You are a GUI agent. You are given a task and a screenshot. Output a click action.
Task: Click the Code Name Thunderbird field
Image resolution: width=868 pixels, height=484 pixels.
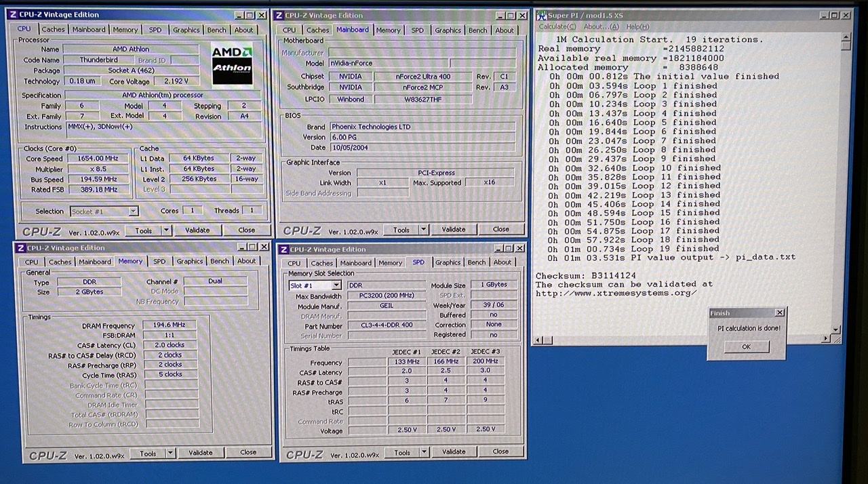click(98, 60)
